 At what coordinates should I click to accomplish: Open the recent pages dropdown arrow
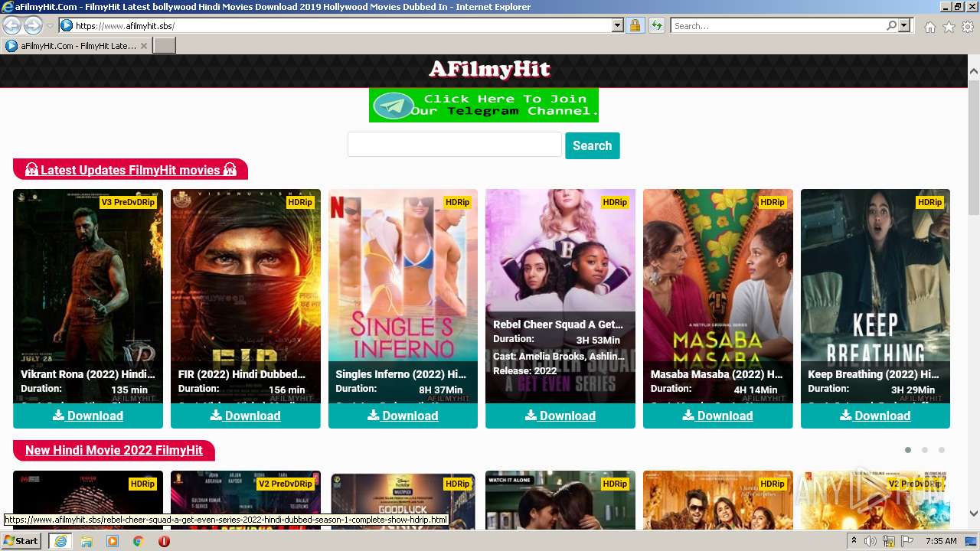click(50, 26)
